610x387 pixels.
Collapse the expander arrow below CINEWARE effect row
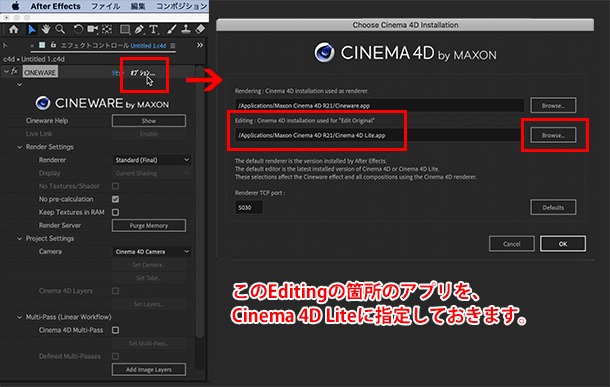pyautogui.click(x=19, y=84)
